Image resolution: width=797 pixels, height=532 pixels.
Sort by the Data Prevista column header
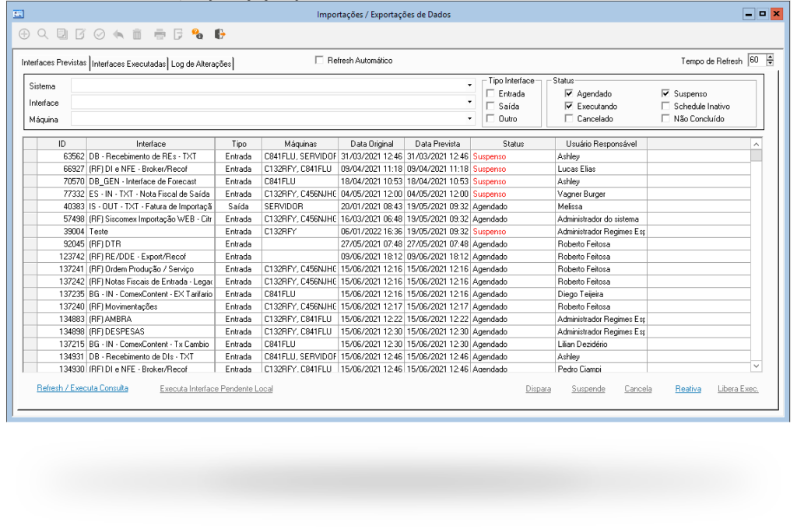437,144
